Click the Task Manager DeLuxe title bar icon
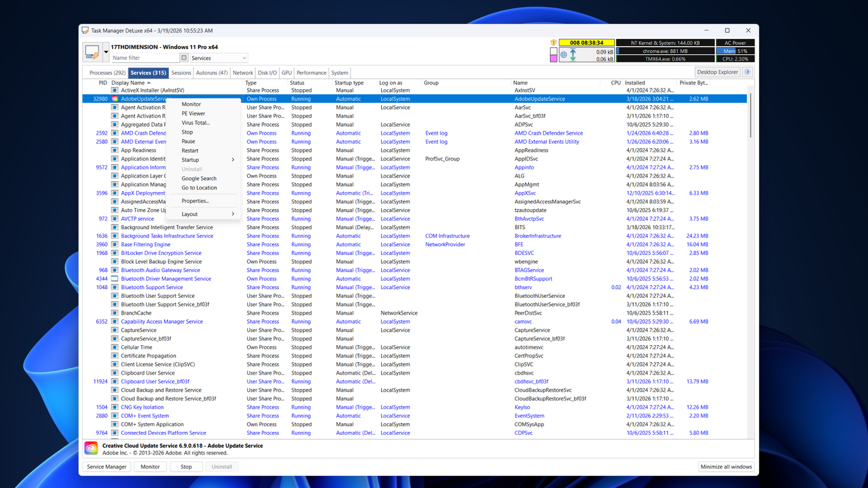868x488 pixels. point(85,31)
